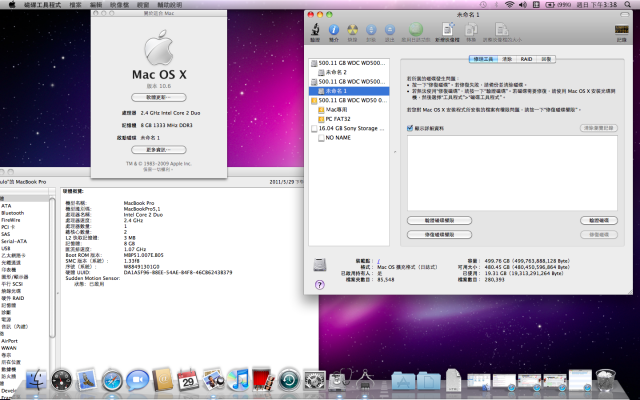The height and width of the screenshot is (400, 640).
Task: Toggle the show details checkbox in First Aid
Action: pos(410,128)
